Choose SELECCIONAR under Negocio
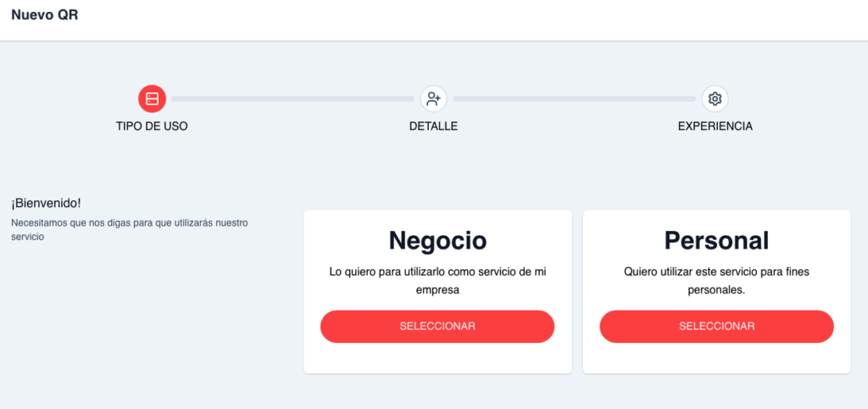This screenshot has height=409, width=868. pos(437,327)
